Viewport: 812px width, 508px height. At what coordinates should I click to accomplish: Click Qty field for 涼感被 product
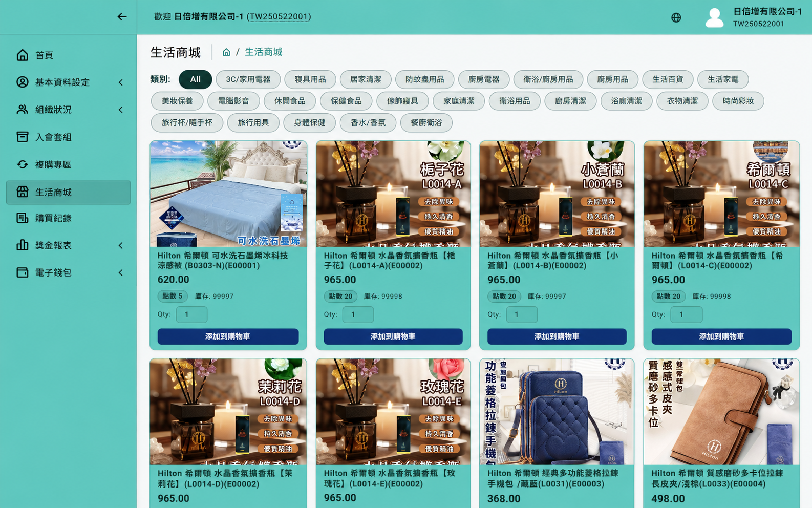191,314
